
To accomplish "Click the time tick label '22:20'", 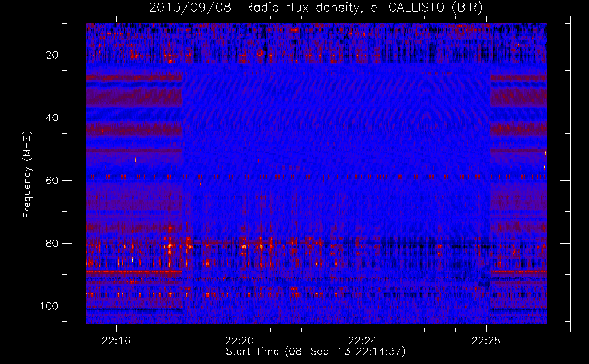I will 240,341.
